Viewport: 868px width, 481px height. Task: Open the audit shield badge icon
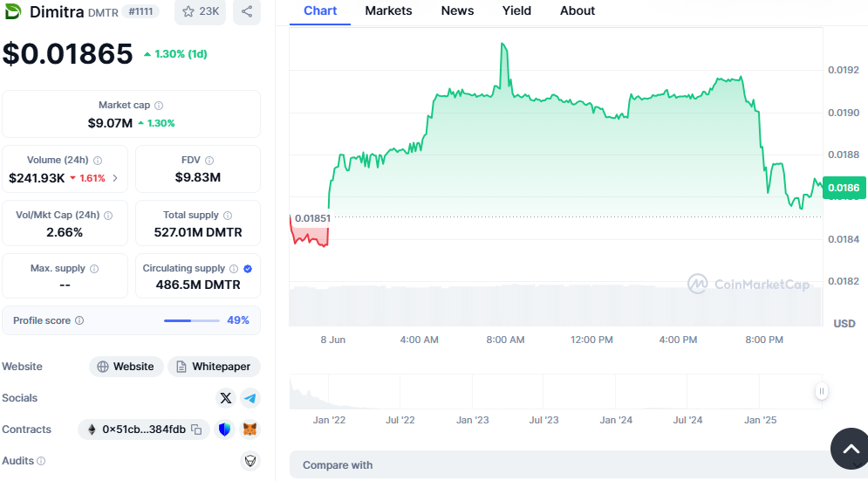(250, 461)
